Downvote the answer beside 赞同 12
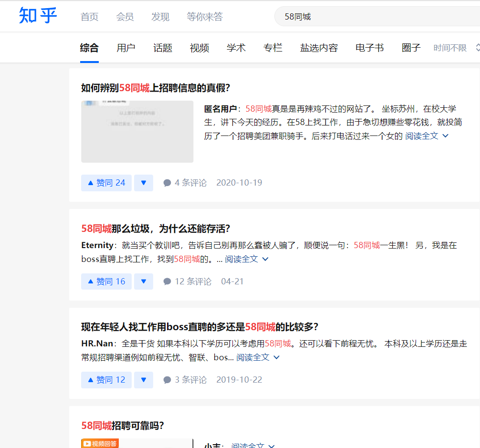The image size is (480, 448). pos(144,380)
